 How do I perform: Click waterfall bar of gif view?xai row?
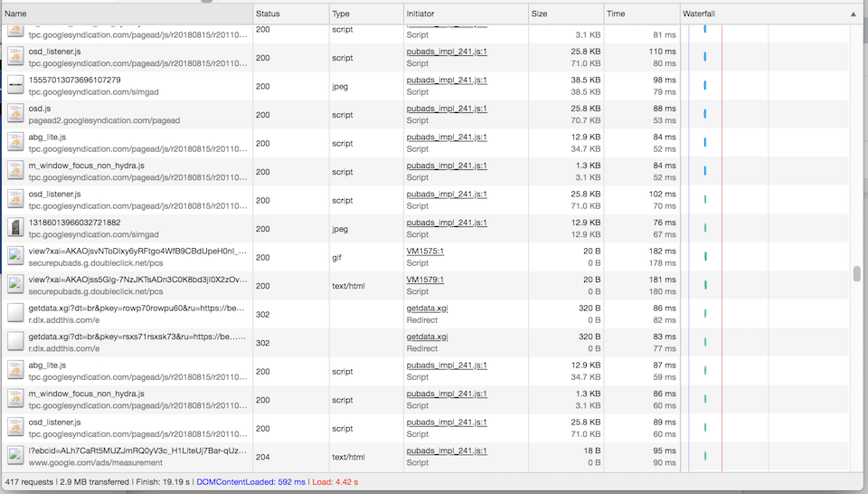click(x=705, y=257)
